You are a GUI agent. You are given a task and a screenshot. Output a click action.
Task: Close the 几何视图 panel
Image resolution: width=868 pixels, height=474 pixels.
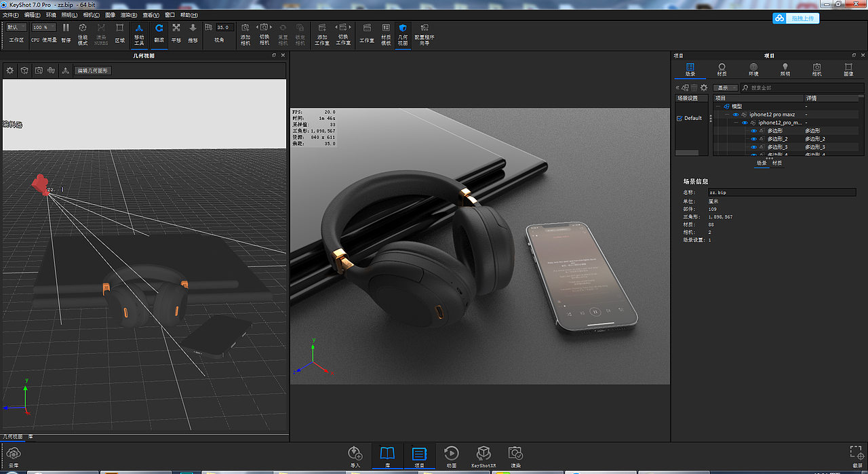[x=283, y=55]
